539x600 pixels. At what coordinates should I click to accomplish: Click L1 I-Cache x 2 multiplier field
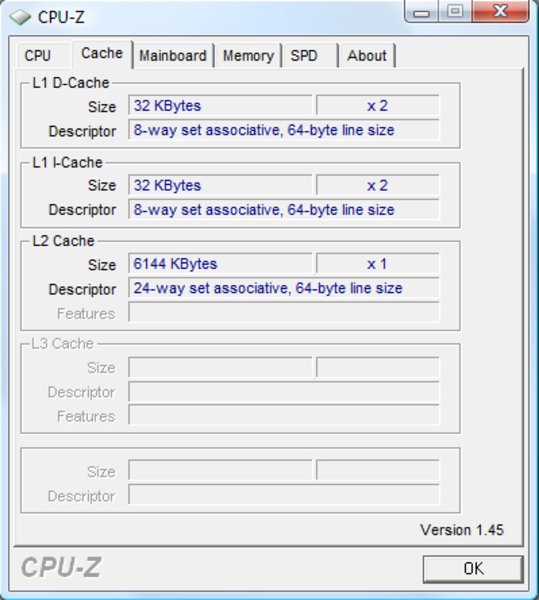(x=378, y=185)
